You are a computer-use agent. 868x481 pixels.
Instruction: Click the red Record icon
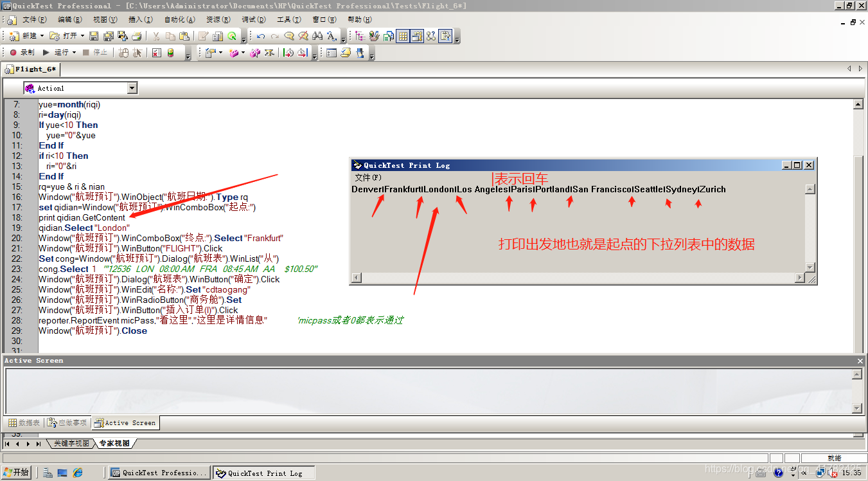[13, 53]
